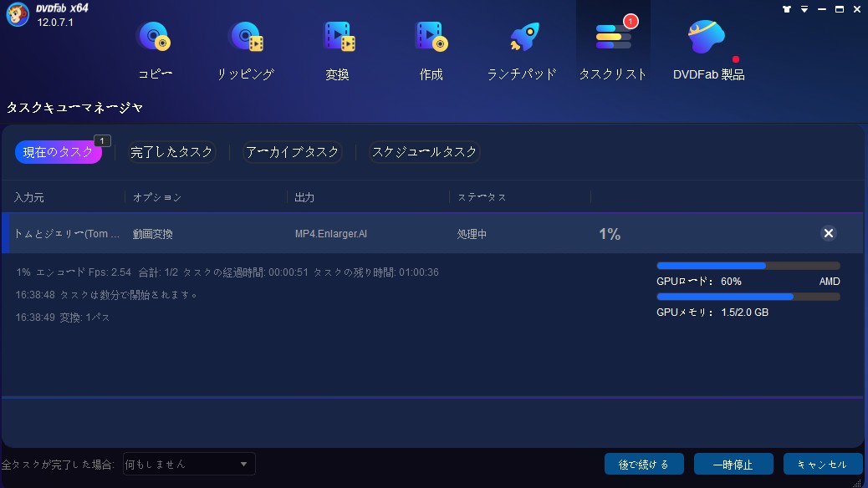
Task: Open the skin shirt icon in title bar
Action: (787, 9)
